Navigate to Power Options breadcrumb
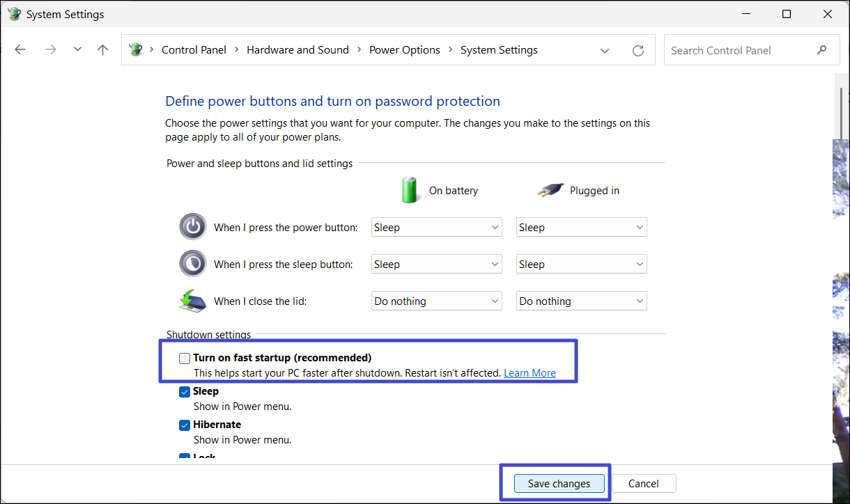 404,50
